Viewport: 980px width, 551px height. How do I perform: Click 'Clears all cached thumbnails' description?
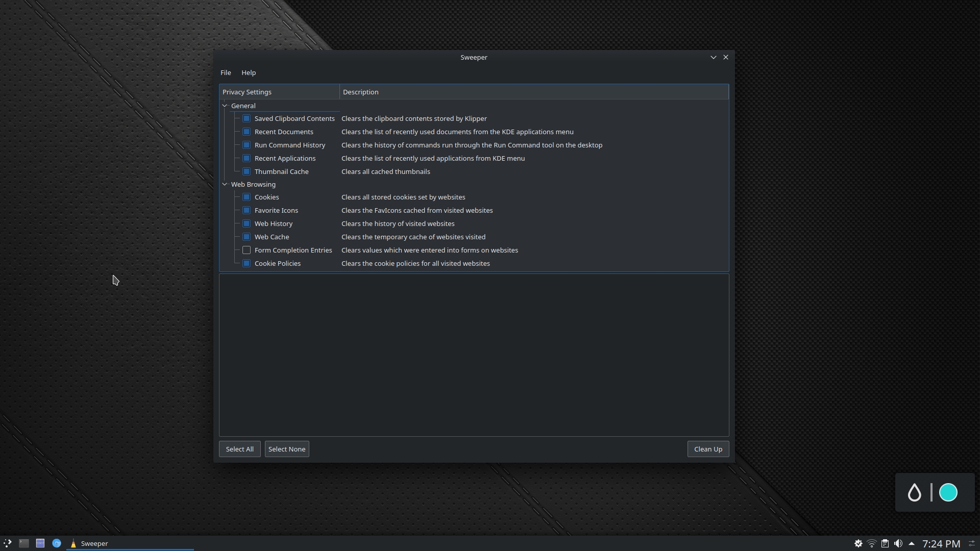[x=385, y=171]
